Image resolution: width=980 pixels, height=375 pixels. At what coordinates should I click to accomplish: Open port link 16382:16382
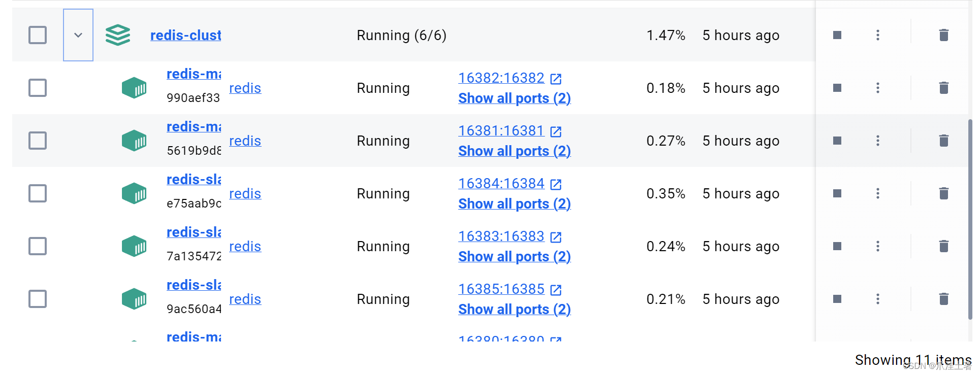tap(501, 78)
